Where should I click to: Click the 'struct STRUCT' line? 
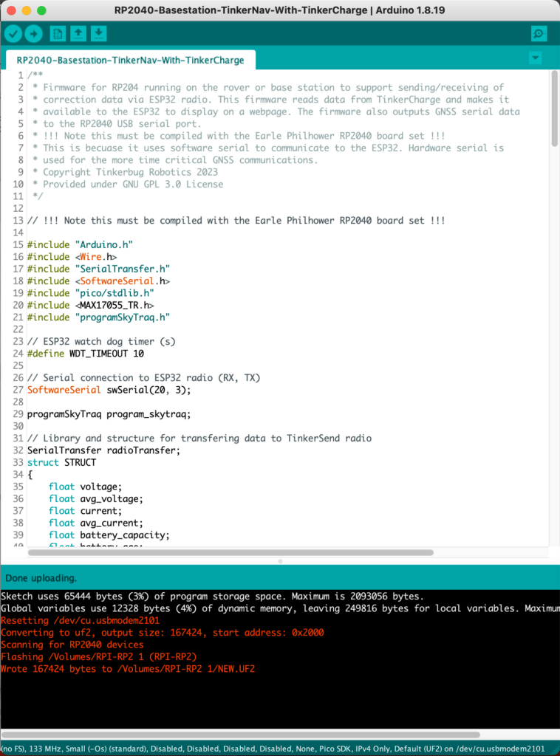(x=62, y=462)
